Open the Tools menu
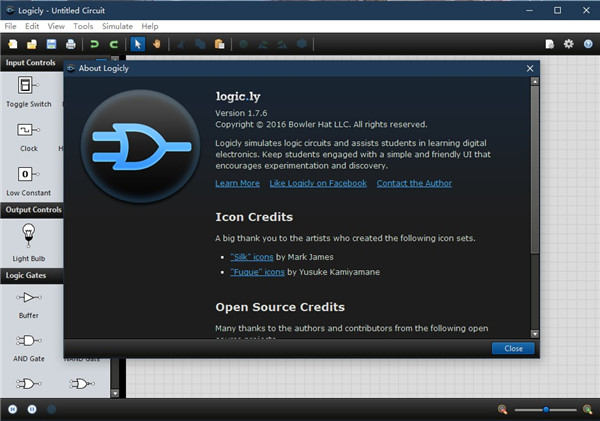Screen dimensions: 600x421 click(83, 26)
